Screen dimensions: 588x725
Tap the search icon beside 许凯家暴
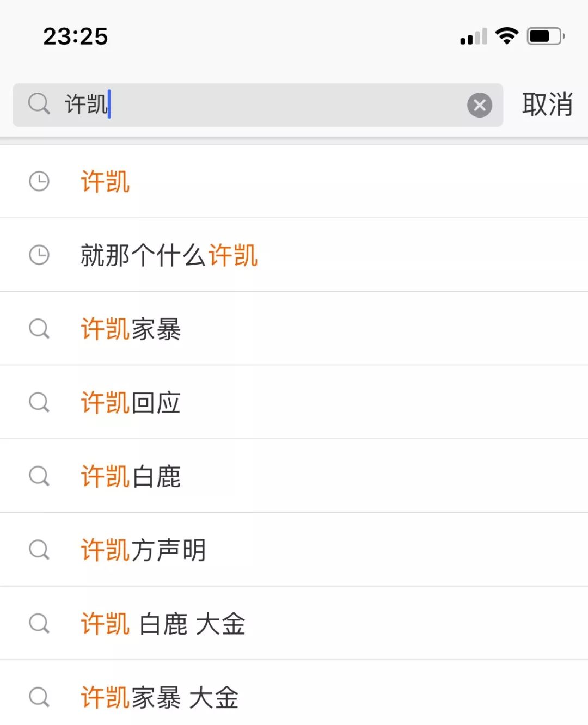39,329
